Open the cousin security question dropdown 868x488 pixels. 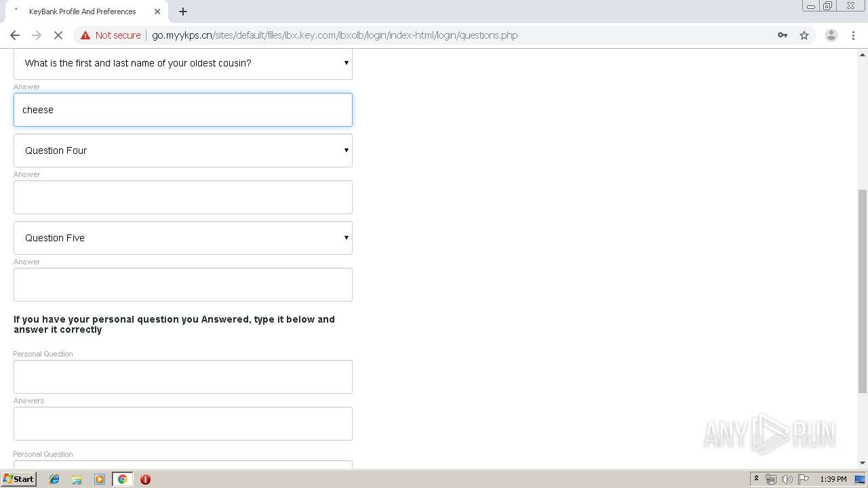click(183, 63)
